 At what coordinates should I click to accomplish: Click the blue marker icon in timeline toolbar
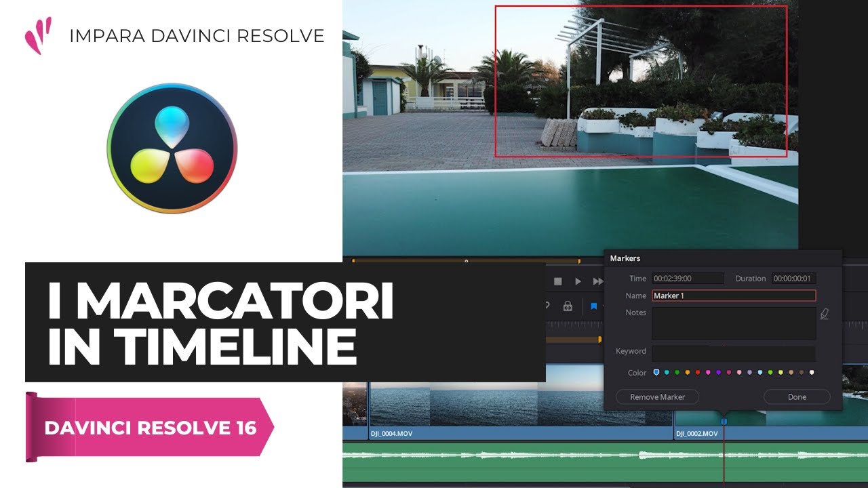pos(593,306)
